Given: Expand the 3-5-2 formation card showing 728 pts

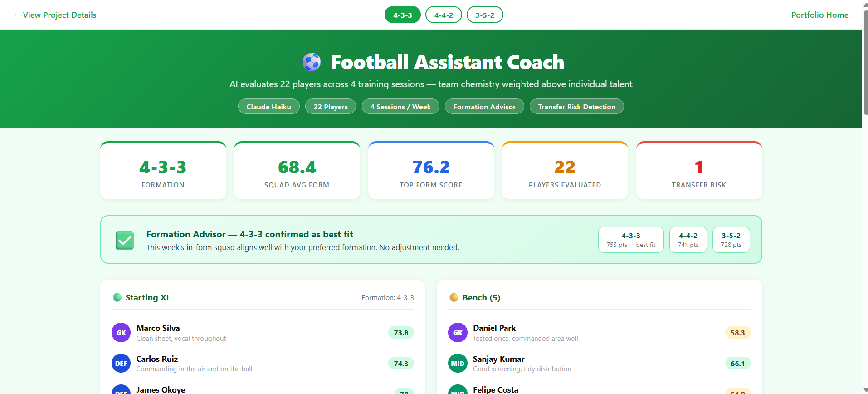Looking at the screenshot, I should [x=731, y=240].
